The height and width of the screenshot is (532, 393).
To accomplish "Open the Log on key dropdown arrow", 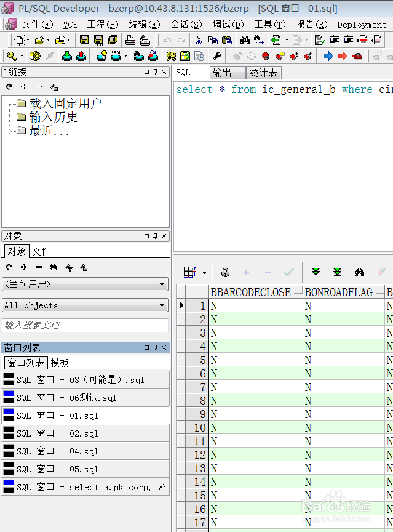I will click(22, 56).
